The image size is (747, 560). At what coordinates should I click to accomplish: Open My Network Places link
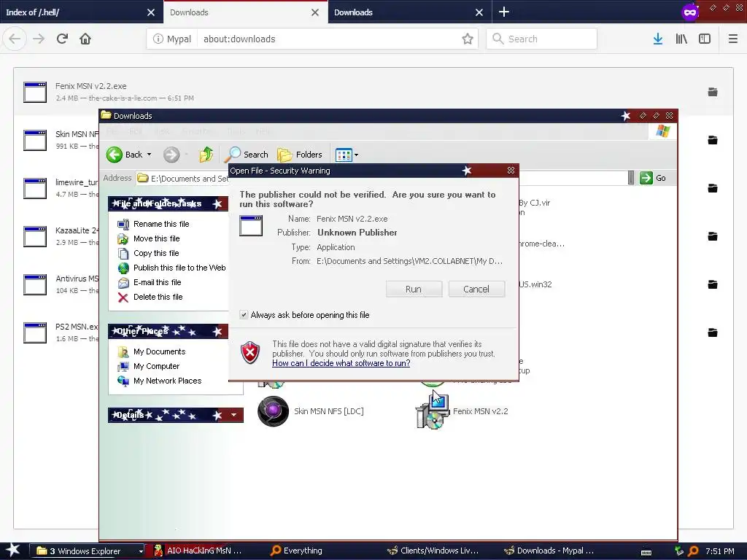pyautogui.click(x=167, y=381)
